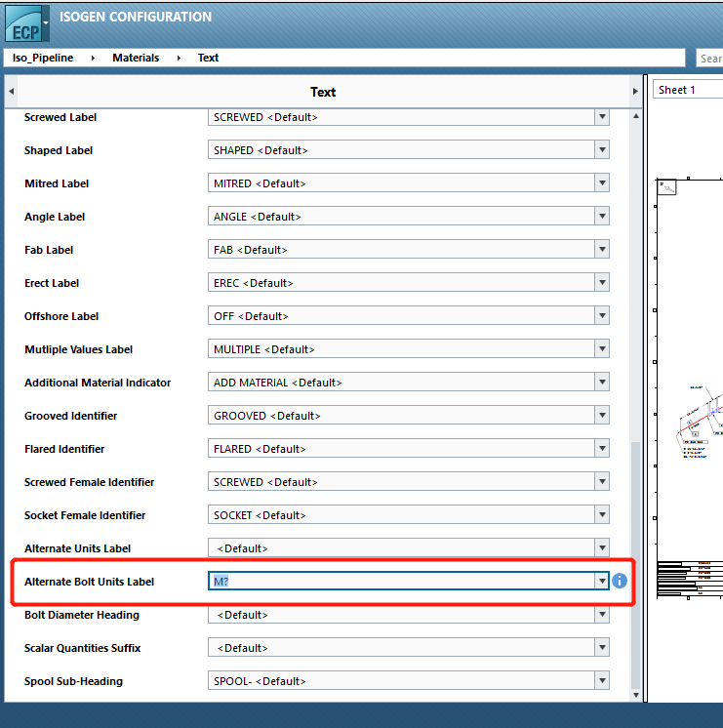Click the title block table in the sheet preview

point(690,580)
